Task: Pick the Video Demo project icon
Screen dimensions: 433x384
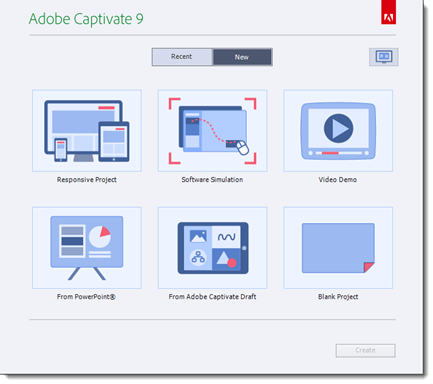Action: coord(338,131)
